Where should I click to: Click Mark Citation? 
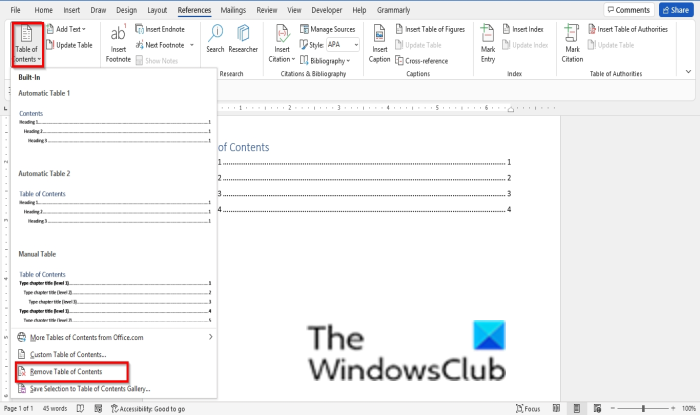(572, 44)
